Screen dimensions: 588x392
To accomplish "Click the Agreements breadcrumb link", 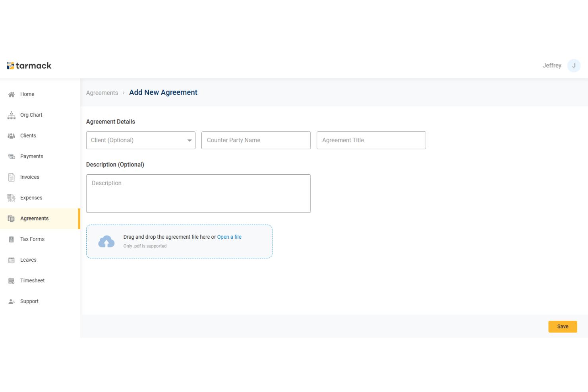I will [x=102, y=93].
